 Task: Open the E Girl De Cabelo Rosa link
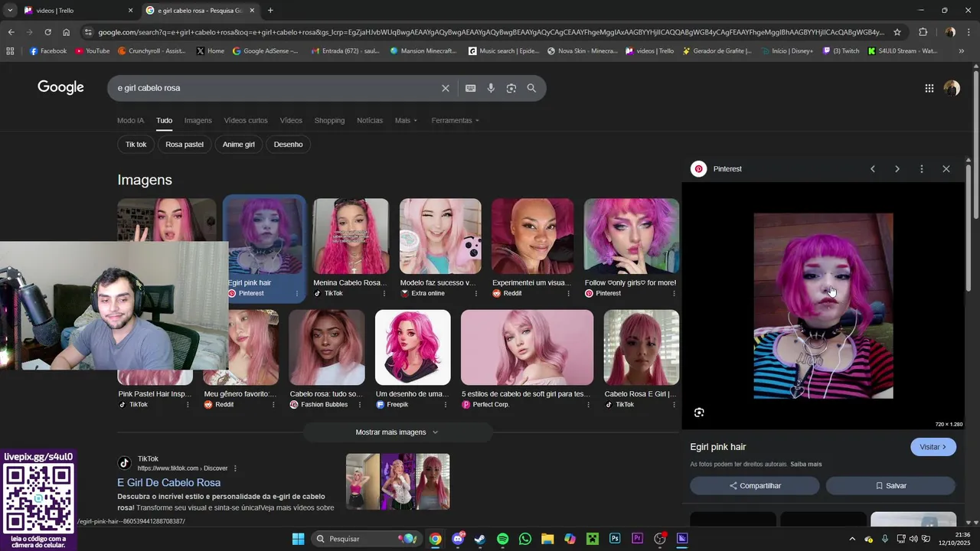(x=168, y=483)
